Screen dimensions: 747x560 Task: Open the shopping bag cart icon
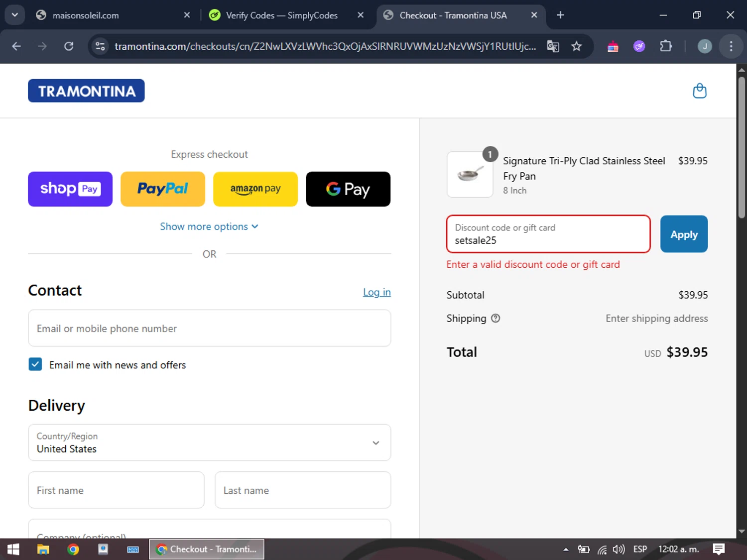[700, 91]
